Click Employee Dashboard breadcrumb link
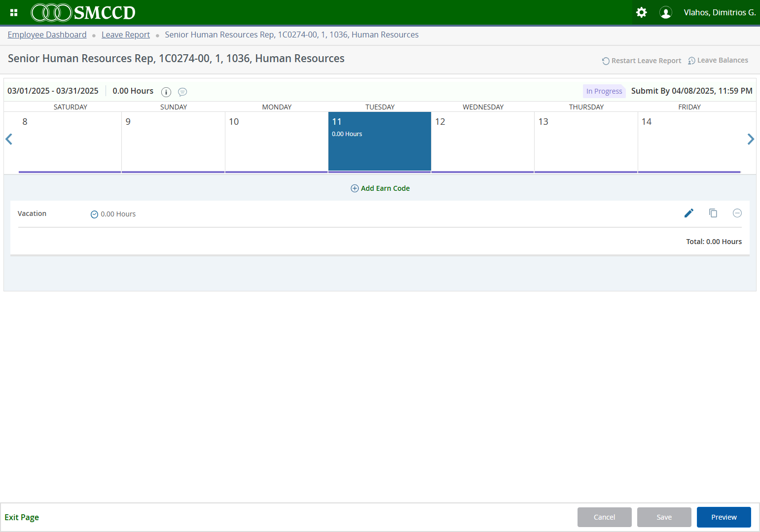 click(47, 35)
